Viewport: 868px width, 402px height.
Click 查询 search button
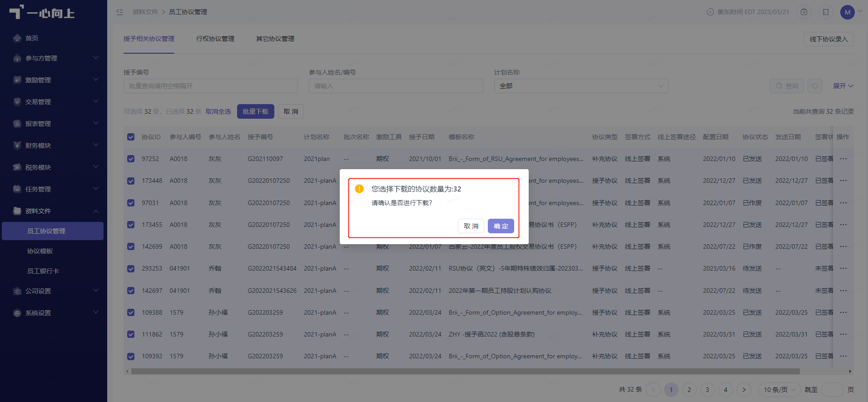point(787,86)
